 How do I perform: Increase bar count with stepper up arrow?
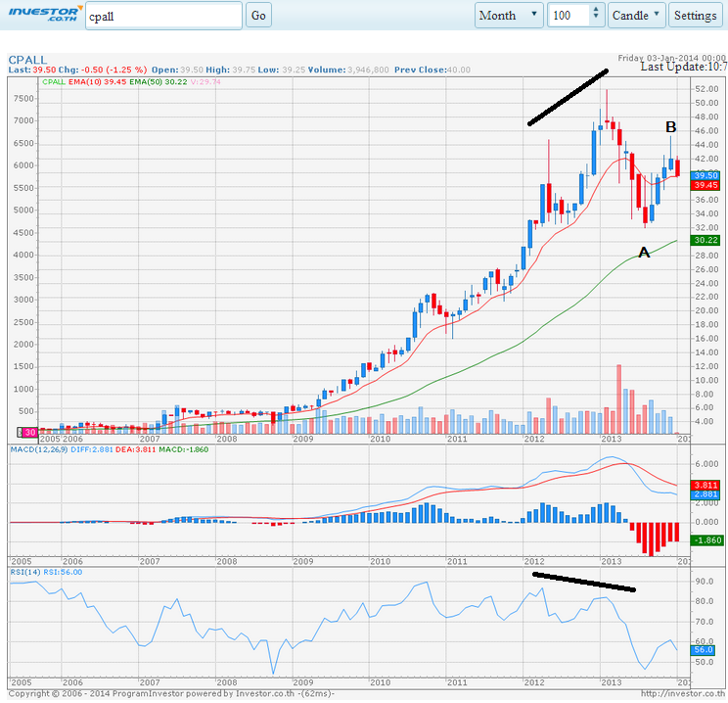596,9
